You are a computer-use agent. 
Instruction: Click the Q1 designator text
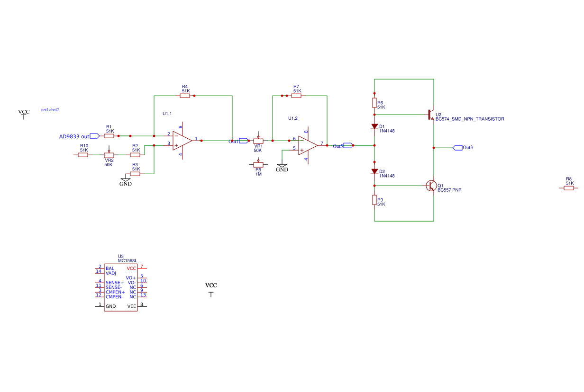pos(440,185)
